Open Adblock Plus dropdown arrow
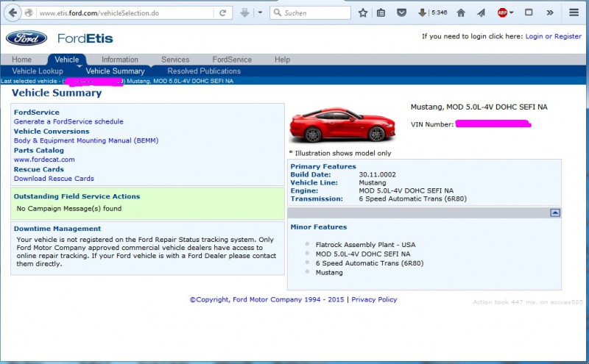The image size is (589, 364). 512,13
